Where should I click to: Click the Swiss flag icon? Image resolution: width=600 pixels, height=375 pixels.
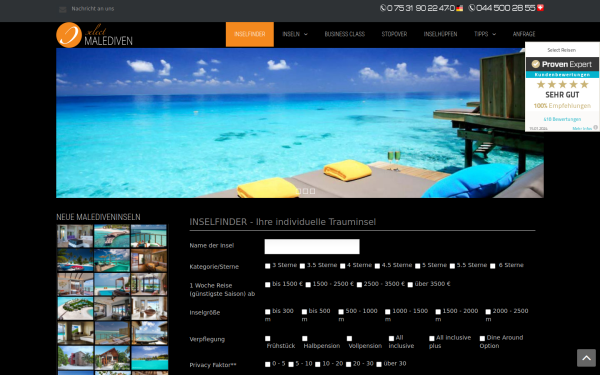click(x=540, y=8)
